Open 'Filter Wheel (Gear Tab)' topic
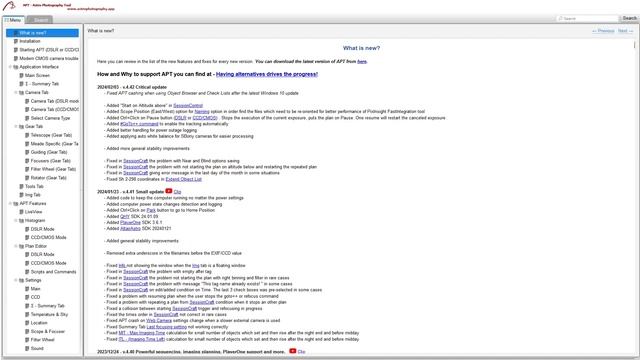Viewport: 640px width, 360px height. point(53,169)
